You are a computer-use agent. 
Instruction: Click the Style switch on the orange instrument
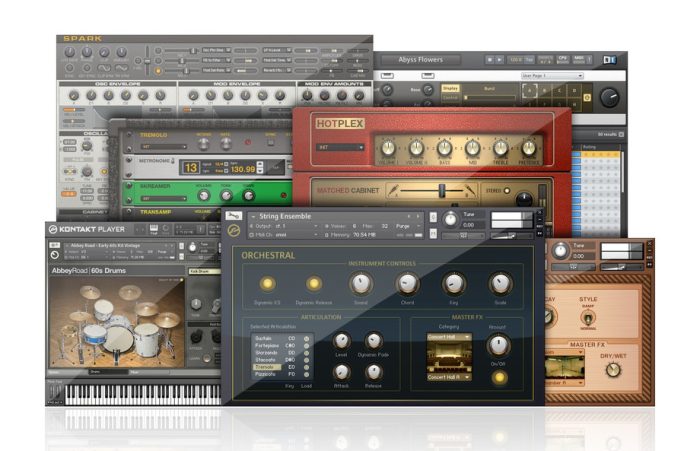pyautogui.click(x=588, y=317)
